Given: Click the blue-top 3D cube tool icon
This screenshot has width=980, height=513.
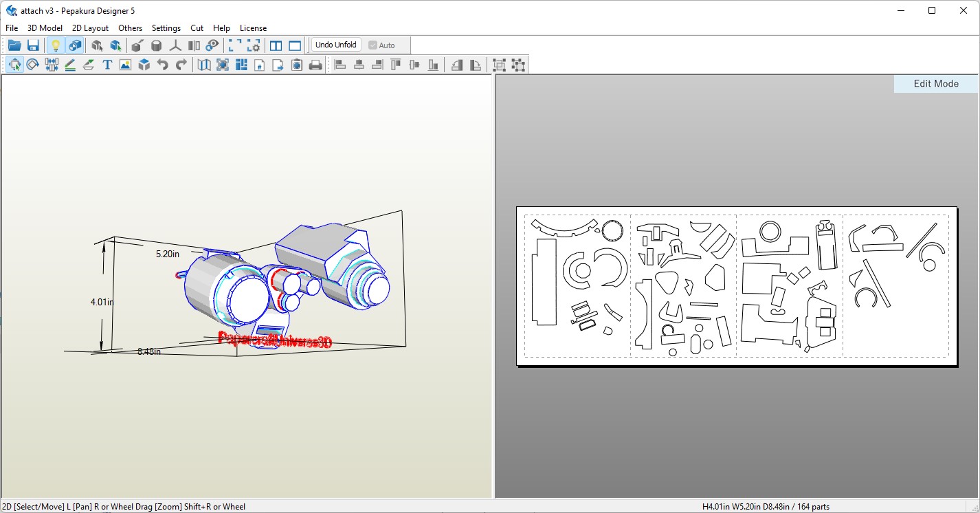Looking at the screenshot, I should point(144,65).
